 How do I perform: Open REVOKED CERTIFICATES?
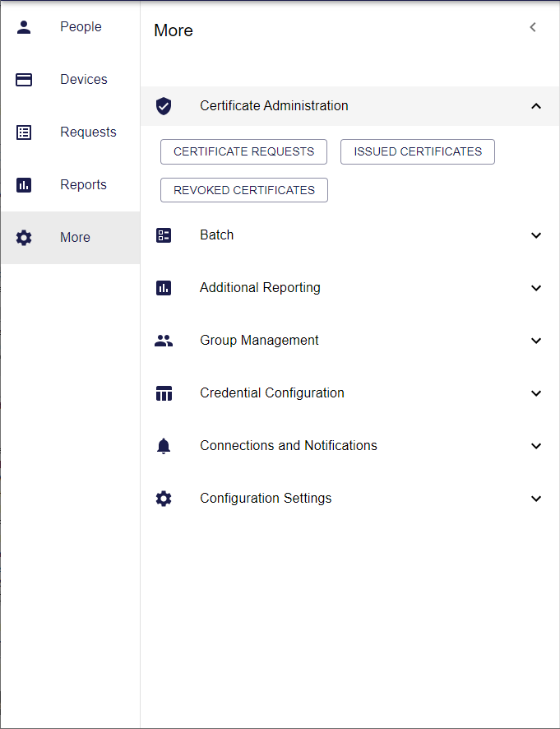243,189
